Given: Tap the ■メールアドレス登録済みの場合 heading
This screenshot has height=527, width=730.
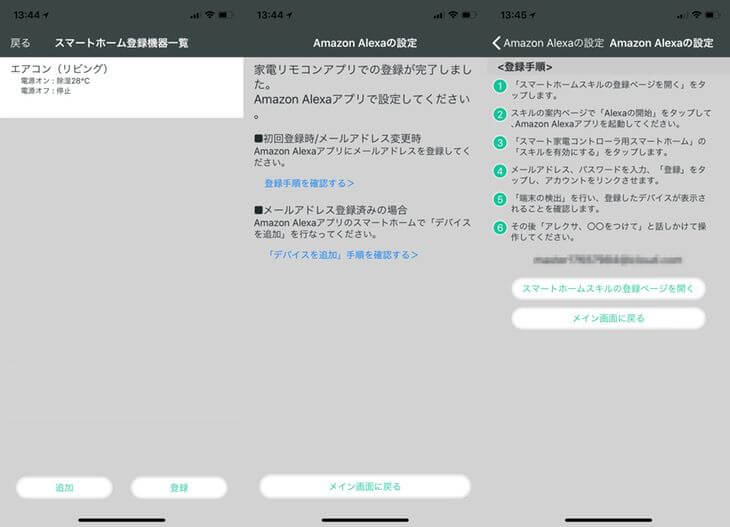Looking at the screenshot, I should coord(331,210).
